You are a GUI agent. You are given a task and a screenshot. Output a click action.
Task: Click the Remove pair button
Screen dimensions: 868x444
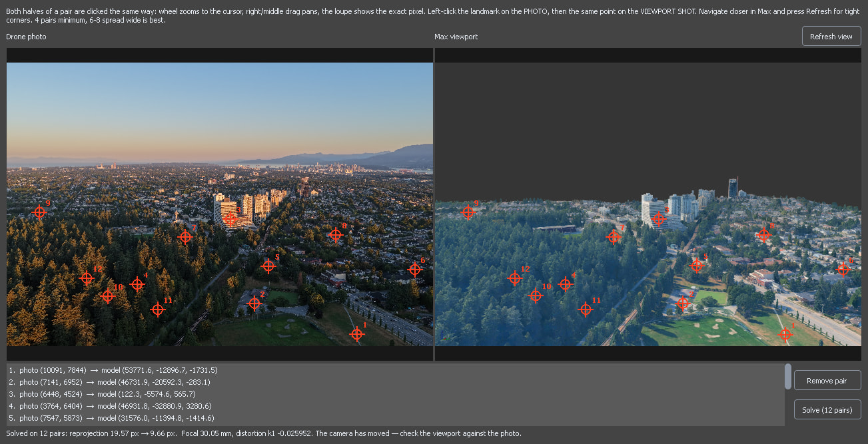click(x=827, y=381)
